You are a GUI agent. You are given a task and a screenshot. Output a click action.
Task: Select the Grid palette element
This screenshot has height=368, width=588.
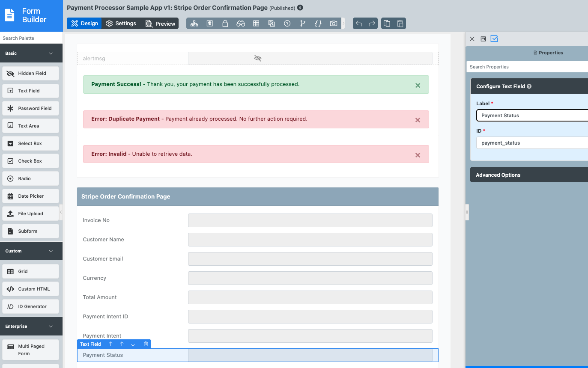[31, 271]
